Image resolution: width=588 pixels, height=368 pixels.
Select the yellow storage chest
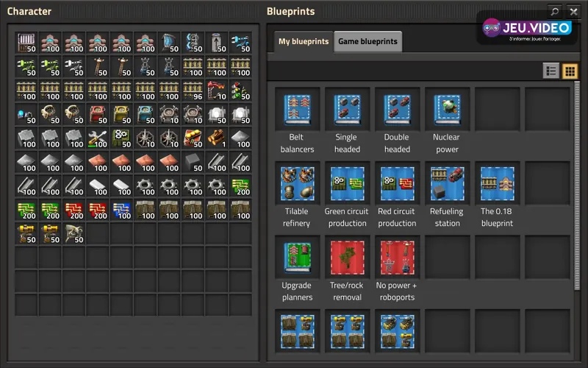[121, 115]
